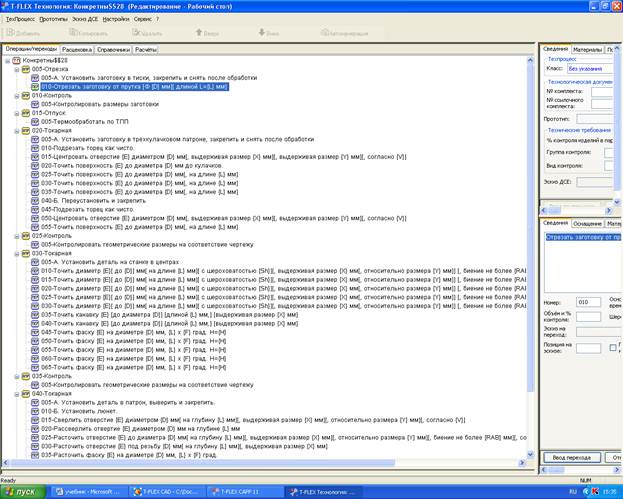The width and height of the screenshot is (623, 499).
Task: Open the ТехПроцесс menu
Action: point(20,19)
